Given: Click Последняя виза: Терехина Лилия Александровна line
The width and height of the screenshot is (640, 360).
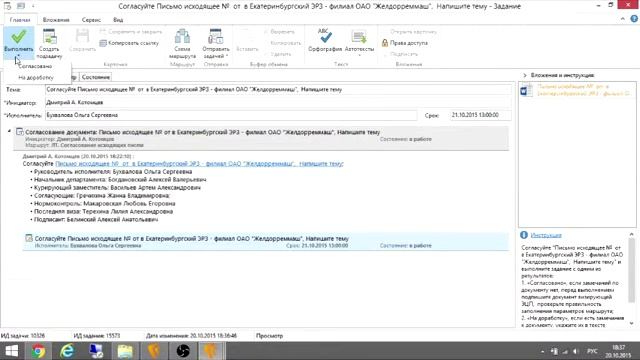Looking at the screenshot, I should [103, 211].
